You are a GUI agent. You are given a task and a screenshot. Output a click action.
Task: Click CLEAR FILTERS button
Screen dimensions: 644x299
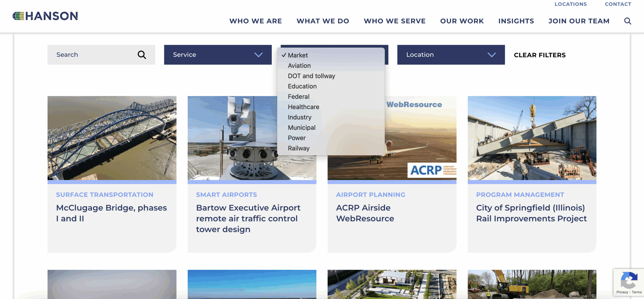[540, 55]
